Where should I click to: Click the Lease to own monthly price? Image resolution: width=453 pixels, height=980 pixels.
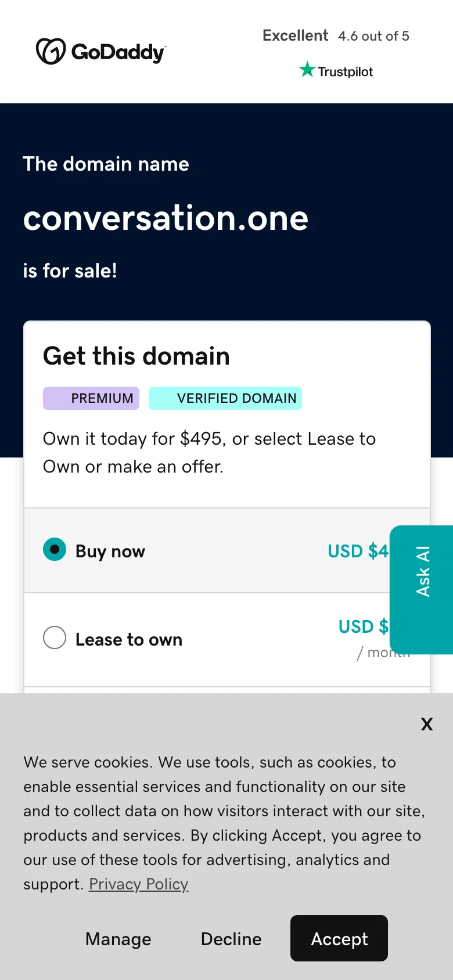click(364, 627)
